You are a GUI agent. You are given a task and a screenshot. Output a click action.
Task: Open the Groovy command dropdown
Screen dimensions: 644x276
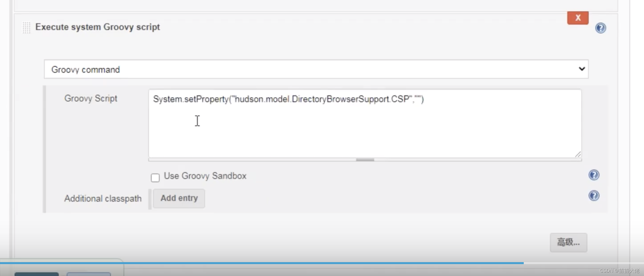coord(316,69)
